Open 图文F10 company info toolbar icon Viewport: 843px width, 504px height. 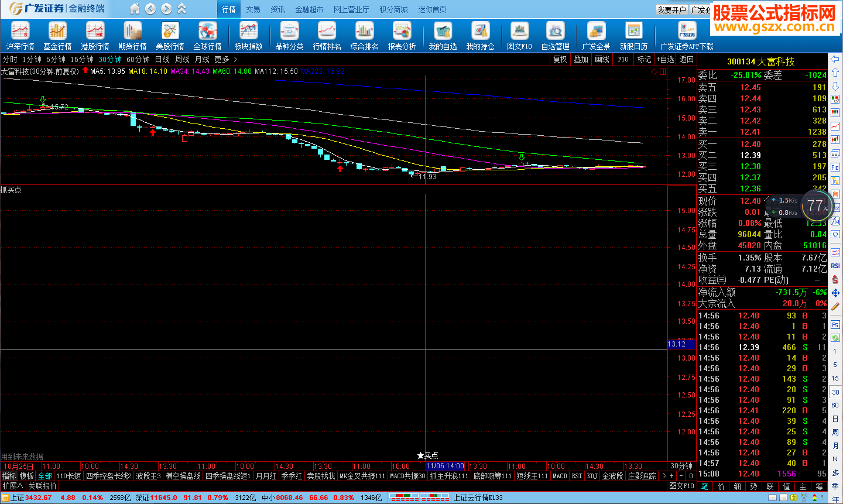[x=519, y=36]
